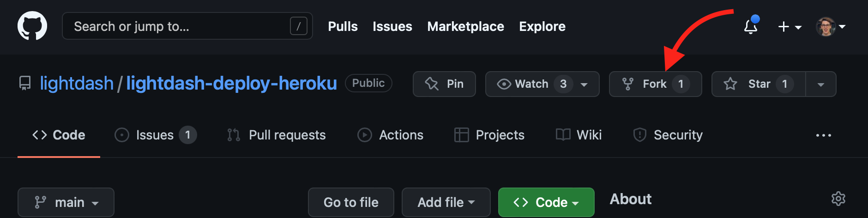Open the Add file dropdown
The image size is (868, 218).
[x=446, y=202]
